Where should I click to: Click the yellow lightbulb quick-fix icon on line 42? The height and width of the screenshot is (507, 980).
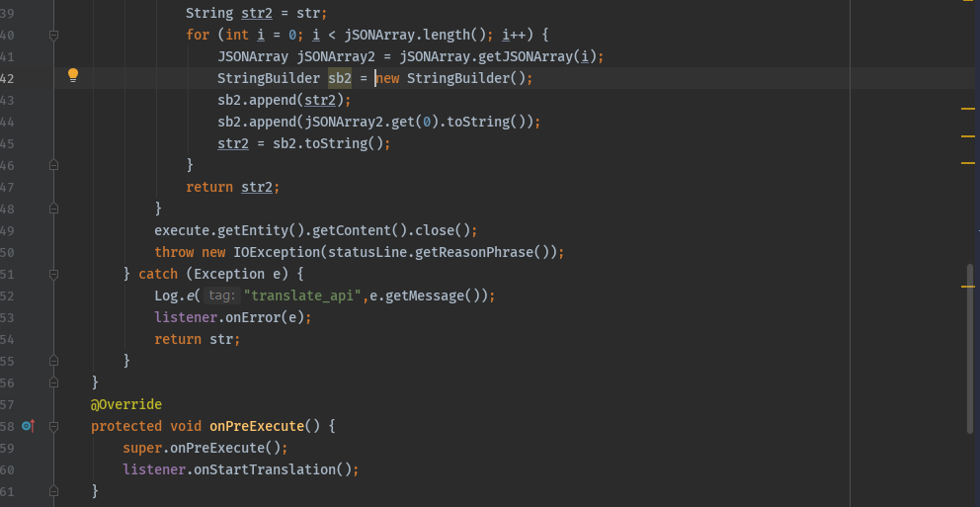point(73,76)
